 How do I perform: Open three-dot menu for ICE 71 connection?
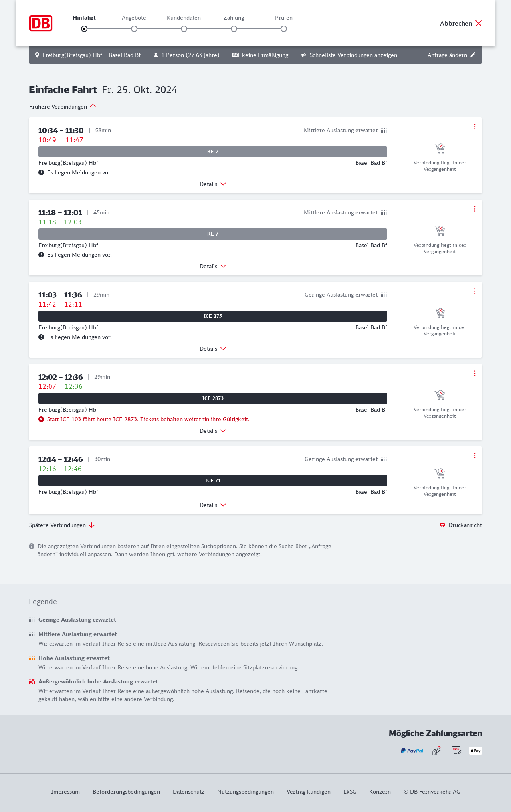475,456
